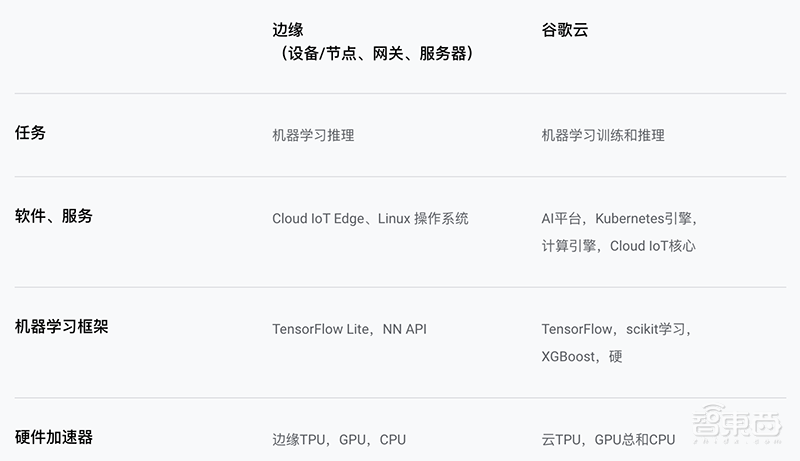Click the TensorFlow,scikit学习 text line
The width and height of the screenshot is (800, 461).
click(616, 329)
